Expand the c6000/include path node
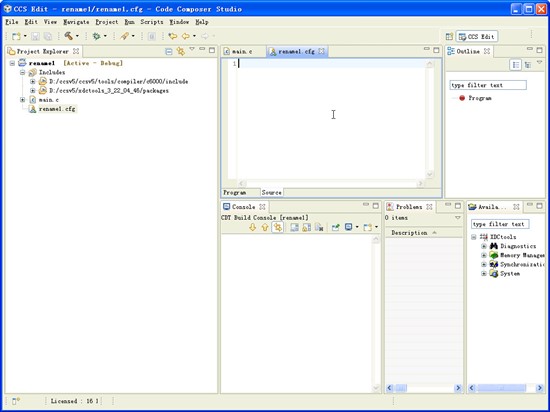This screenshot has height=412, width=550. point(33,82)
